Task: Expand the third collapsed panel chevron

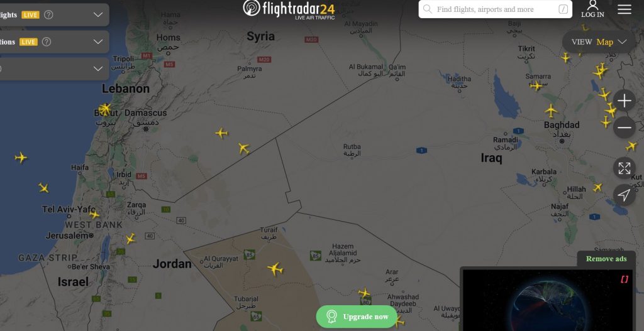Action: point(97,68)
